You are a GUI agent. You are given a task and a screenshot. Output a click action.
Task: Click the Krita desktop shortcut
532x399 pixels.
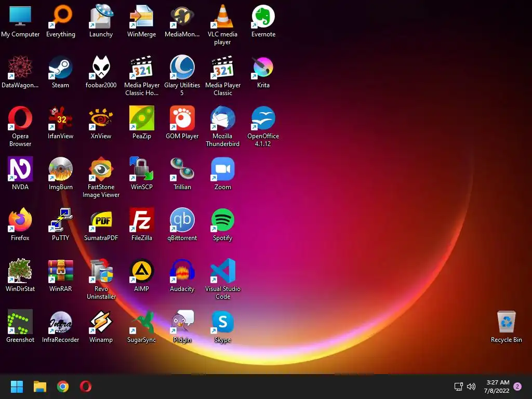(x=263, y=67)
